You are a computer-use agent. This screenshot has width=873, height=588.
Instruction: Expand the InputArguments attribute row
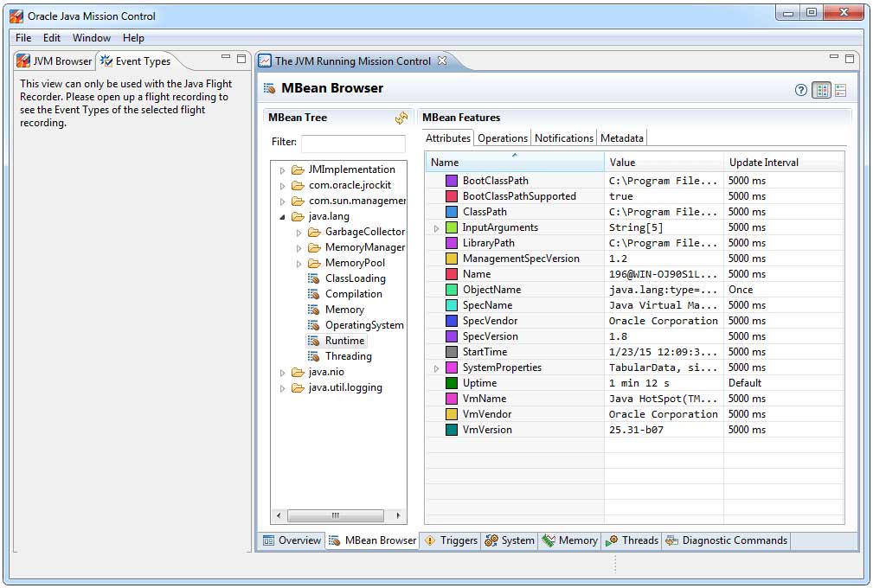click(x=436, y=228)
